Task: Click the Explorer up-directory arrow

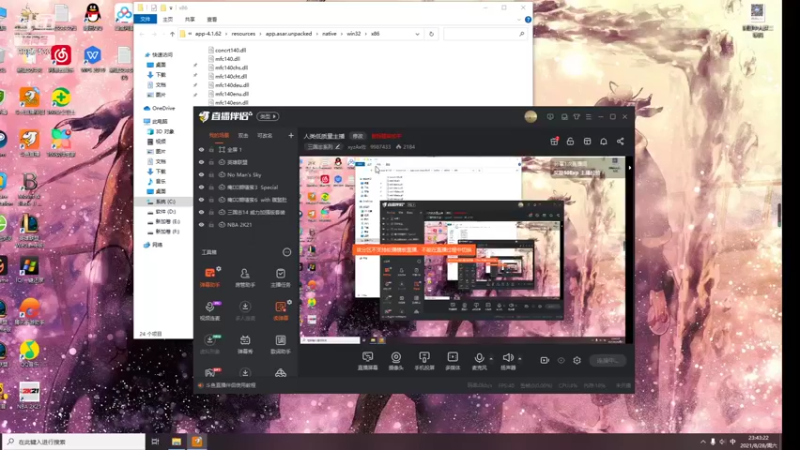Action: [172, 34]
